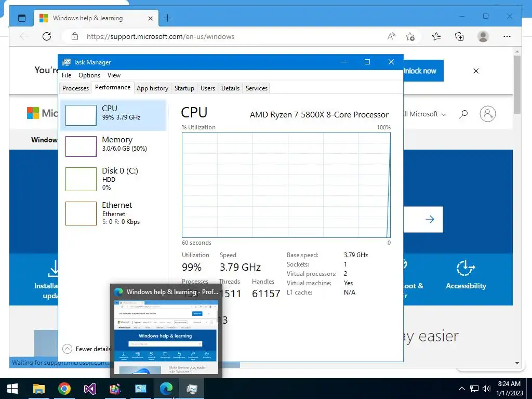Expand the All Microsoft dropdown

pyautogui.click(x=424, y=114)
